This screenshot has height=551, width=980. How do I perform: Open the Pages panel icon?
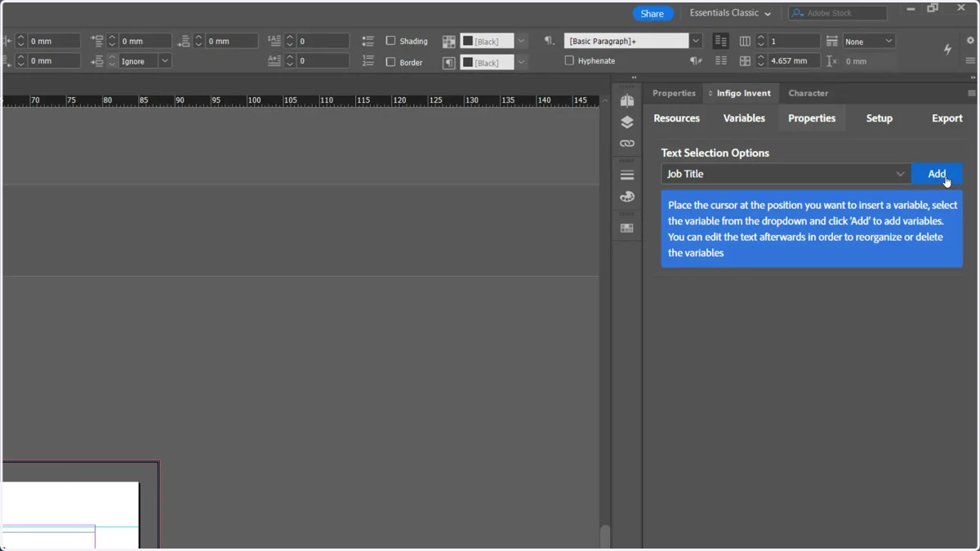coord(627,100)
